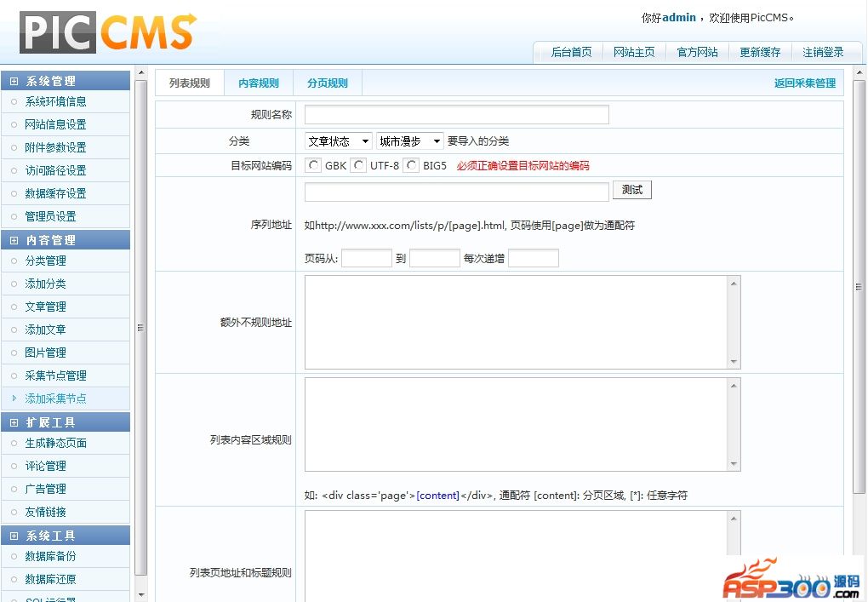Collapse the 扩展工具 section plus icon
868x602 pixels.
click(x=14, y=422)
